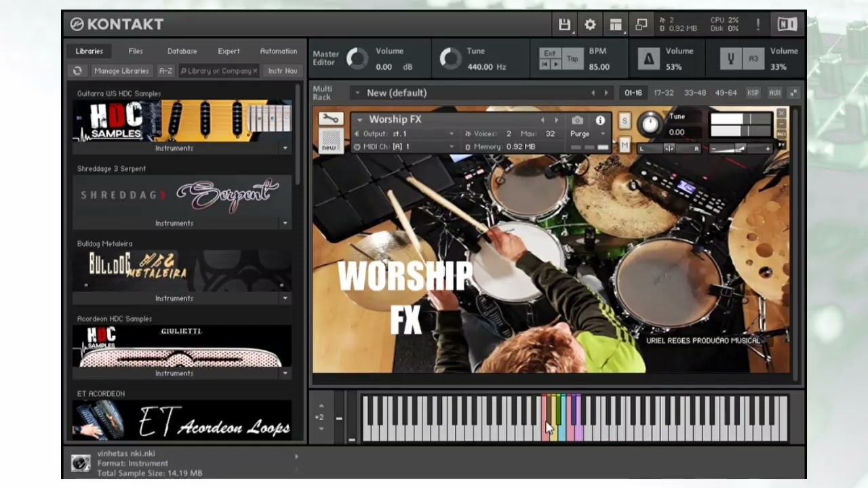This screenshot has height=488, width=868.
Task: Click the Master Tune knob
Action: (x=450, y=59)
